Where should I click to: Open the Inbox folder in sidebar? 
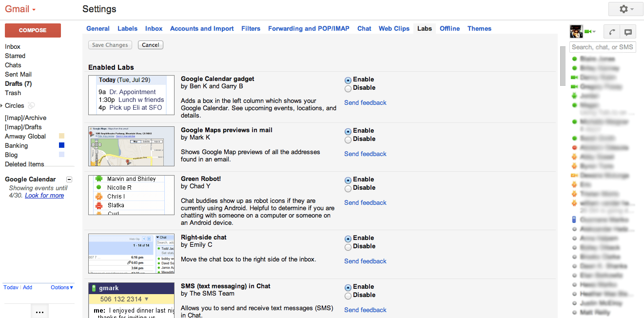pyautogui.click(x=13, y=46)
